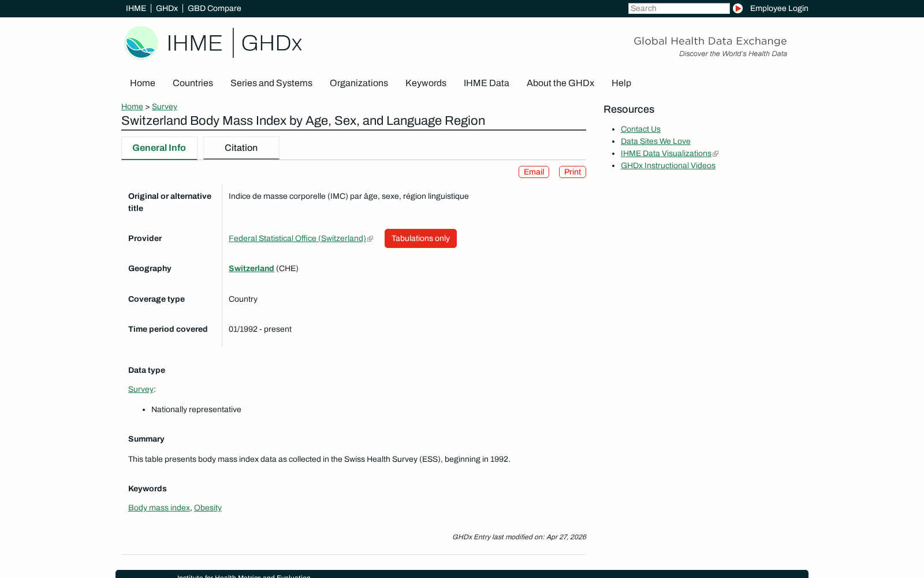Screen dimensions: 924x578
Task: Click the Resources sidebar heading
Action: tap(629, 109)
